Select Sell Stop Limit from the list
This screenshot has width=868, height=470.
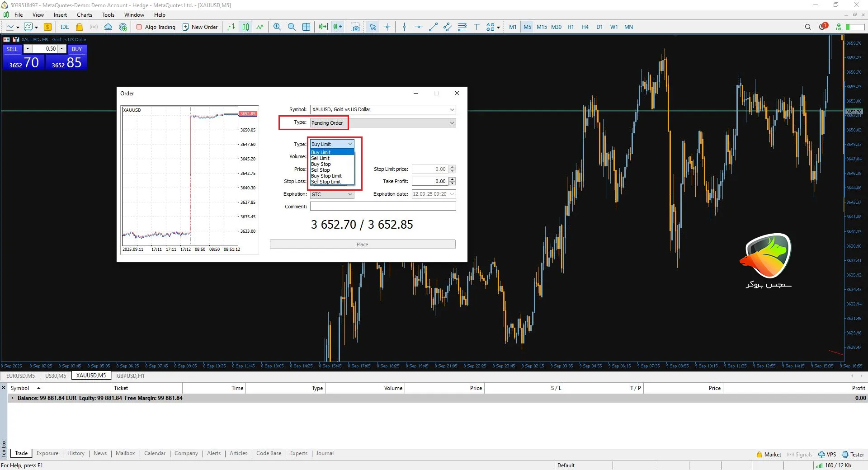[x=326, y=182]
